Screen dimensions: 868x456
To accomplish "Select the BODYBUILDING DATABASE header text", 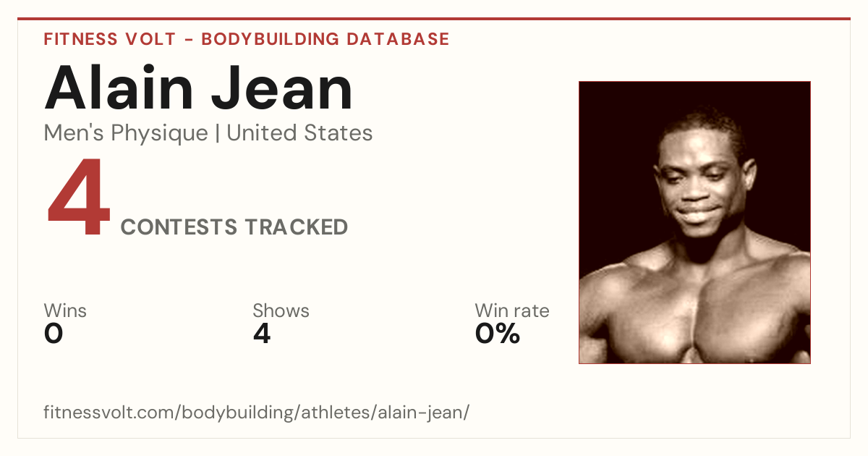I will pyautogui.click(x=325, y=39).
